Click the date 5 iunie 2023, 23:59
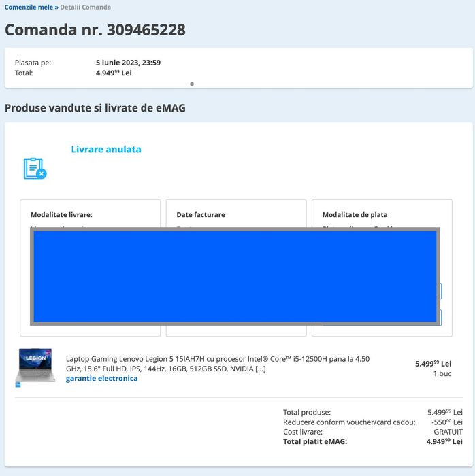The height and width of the screenshot is (476, 475). click(x=128, y=63)
